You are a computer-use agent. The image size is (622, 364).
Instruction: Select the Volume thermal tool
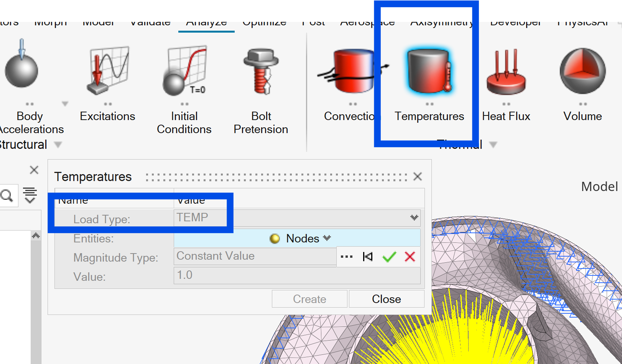click(x=583, y=71)
